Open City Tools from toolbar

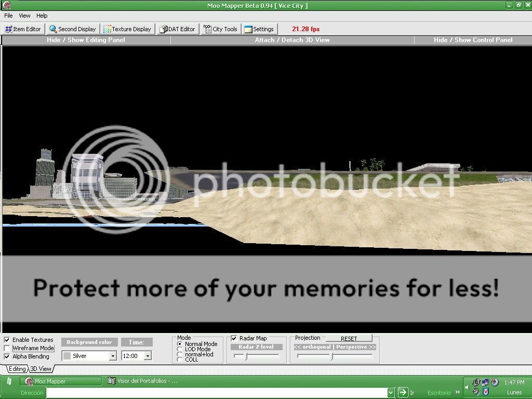pyautogui.click(x=220, y=29)
